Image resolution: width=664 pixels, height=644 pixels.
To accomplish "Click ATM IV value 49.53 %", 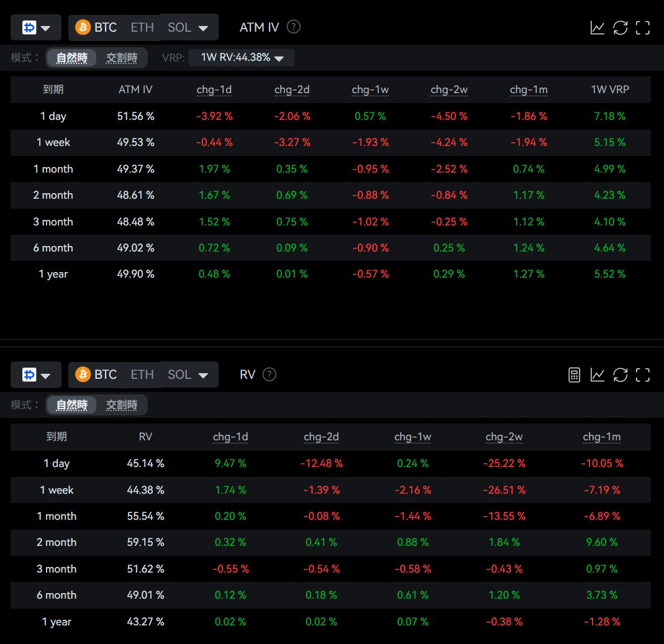I will click(135, 142).
